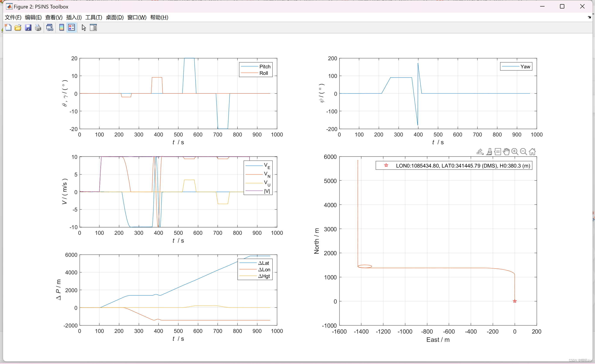
Task: Click the axes zoom-in magnifier
Action: coord(515,151)
